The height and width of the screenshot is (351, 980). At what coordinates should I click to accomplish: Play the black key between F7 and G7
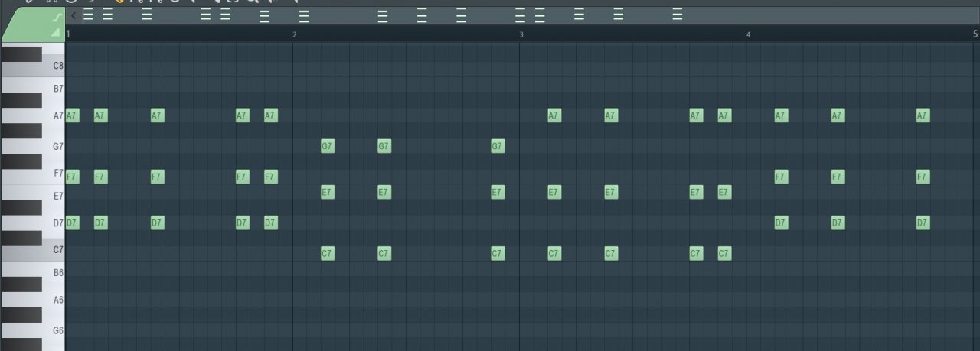(x=21, y=161)
